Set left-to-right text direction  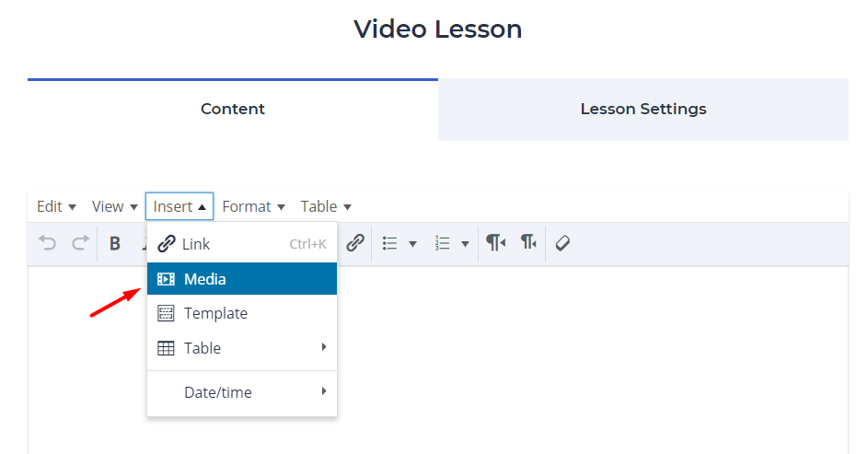(496, 243)
